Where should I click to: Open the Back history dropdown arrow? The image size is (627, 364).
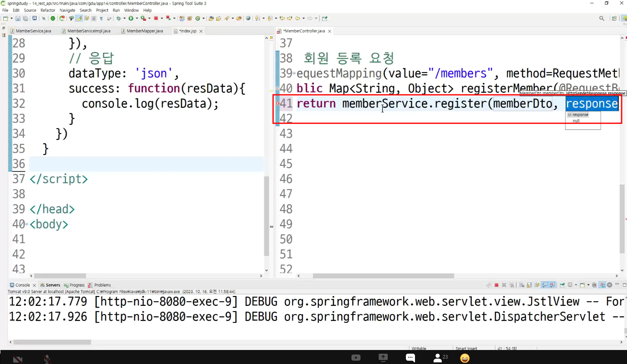304,19
